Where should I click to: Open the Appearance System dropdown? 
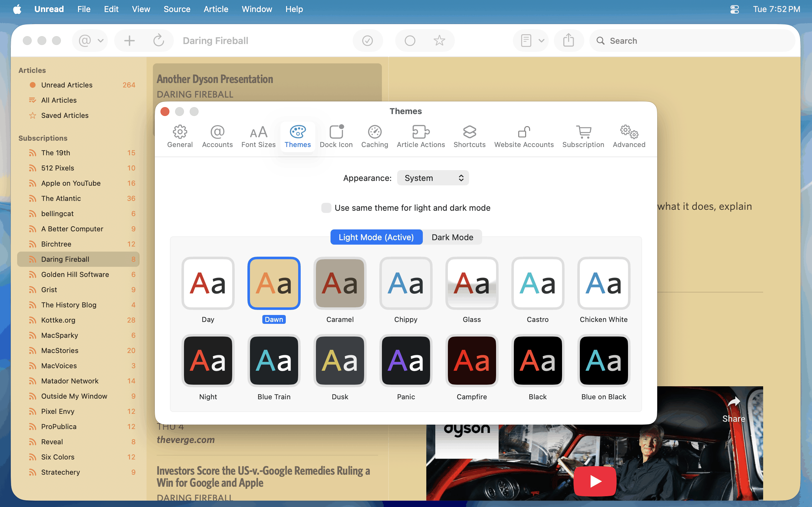click(x=433, y=178)
